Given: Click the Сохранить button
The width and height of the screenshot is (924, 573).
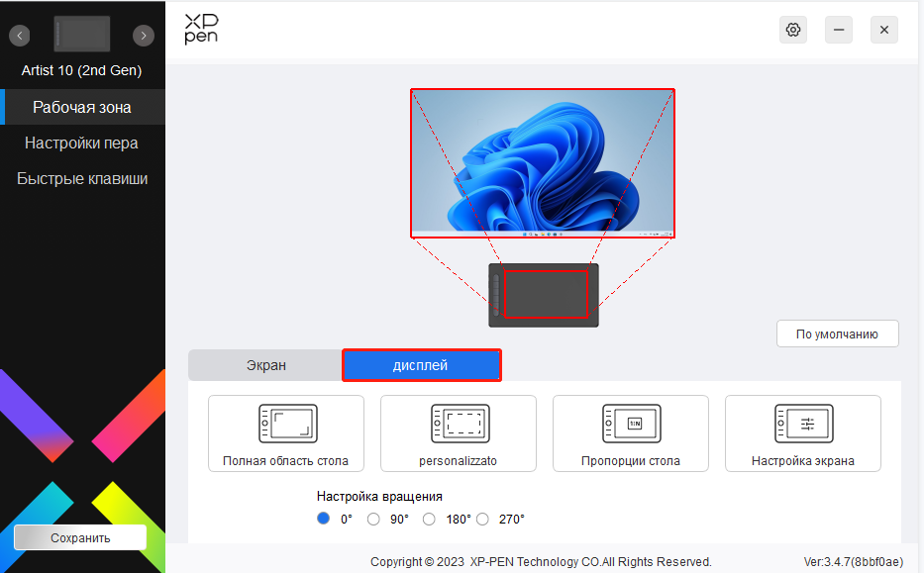Looking at the screenshot, I should pos(80,537).
